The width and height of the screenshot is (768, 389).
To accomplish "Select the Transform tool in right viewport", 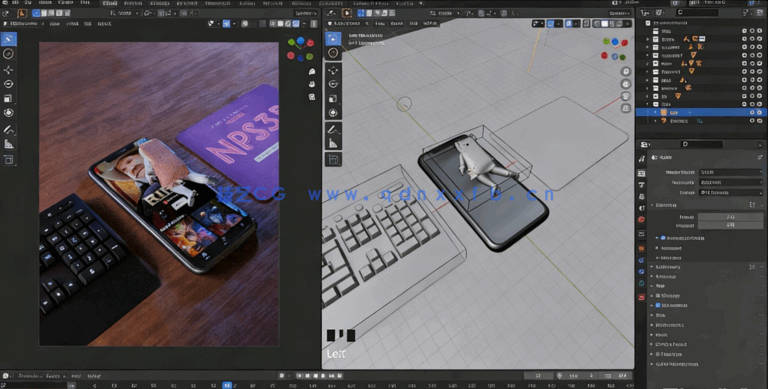I will [x=334, y=113].
